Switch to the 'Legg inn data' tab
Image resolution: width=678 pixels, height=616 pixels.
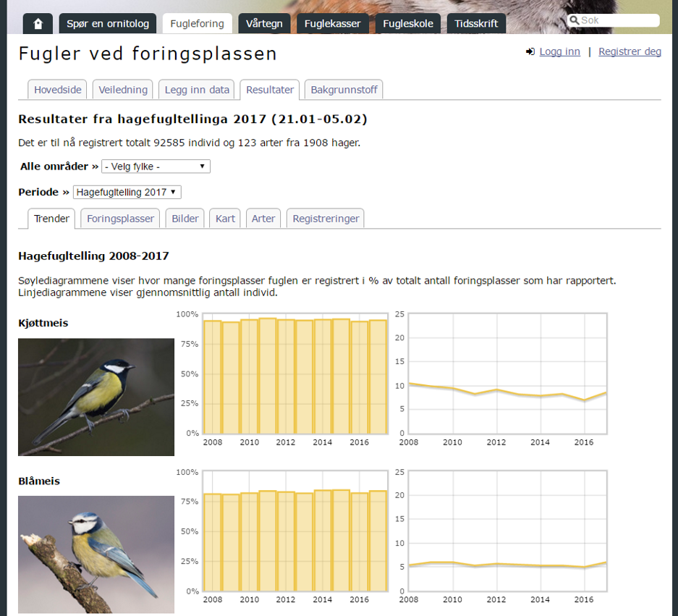pyautogui.click(x=197, y=90)
